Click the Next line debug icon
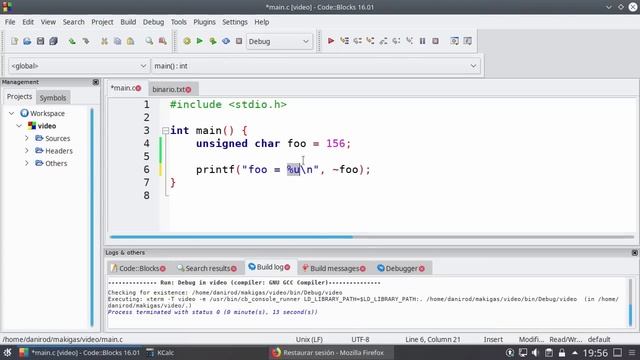 [x=358, y=41]
